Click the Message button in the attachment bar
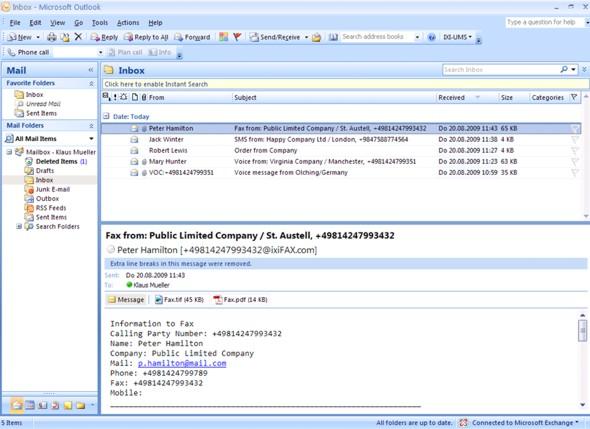The image size is (590, 429). (x=126, y=300)
